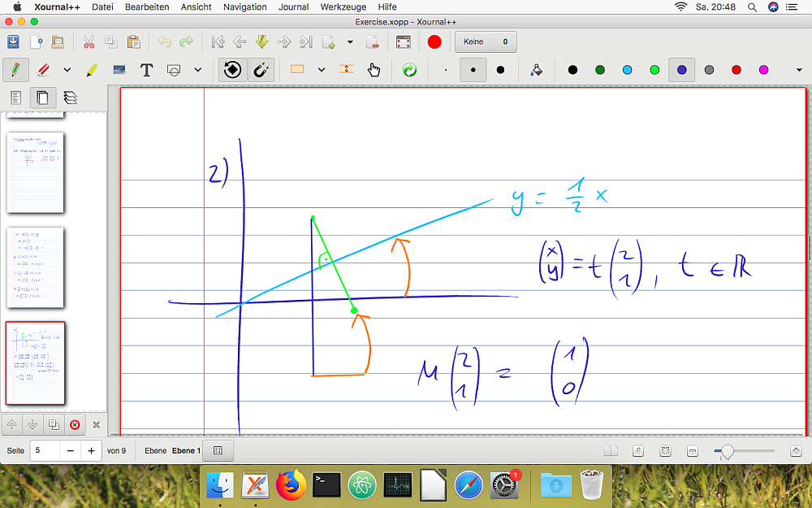Toggle fullscreen presentation mode

[x=403, y=42]
